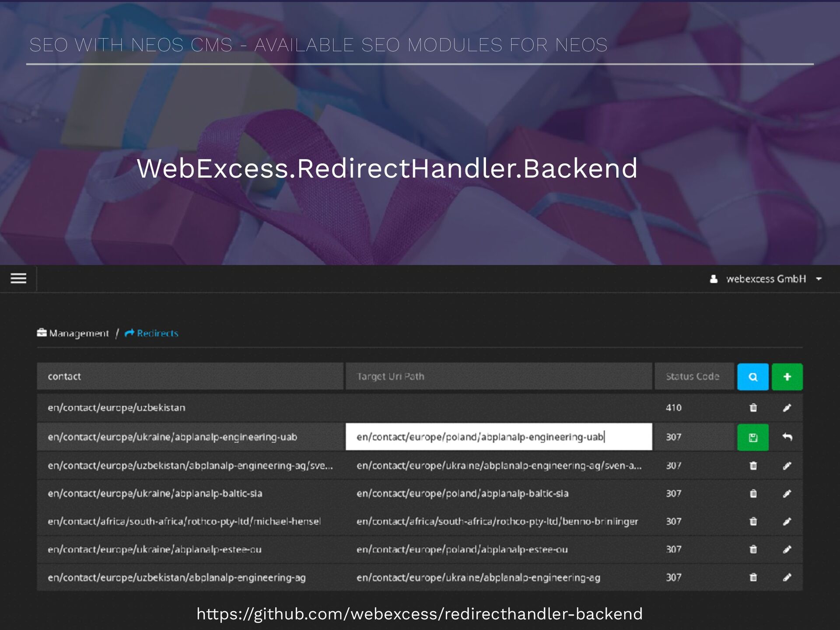
Task: Select target en/contact/europe/ukraine/abplanalp-engineering-ag
Action: coord(478,577)
